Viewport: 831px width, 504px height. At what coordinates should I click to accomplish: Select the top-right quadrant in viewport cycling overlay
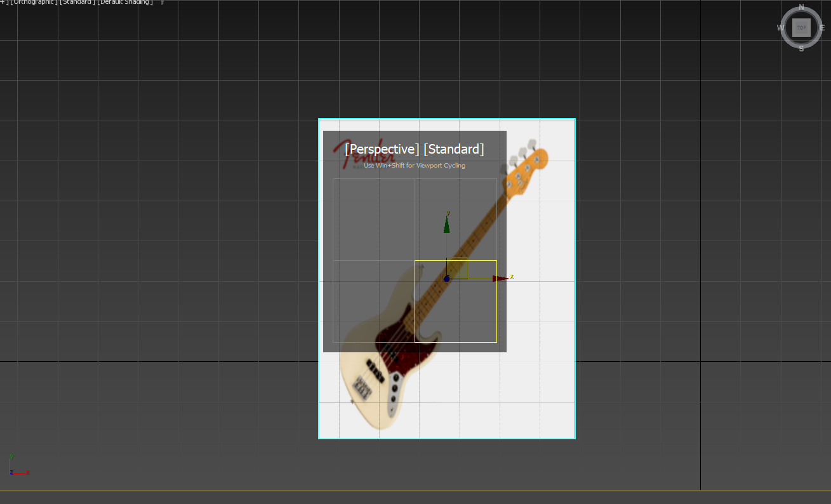[456, 220]
